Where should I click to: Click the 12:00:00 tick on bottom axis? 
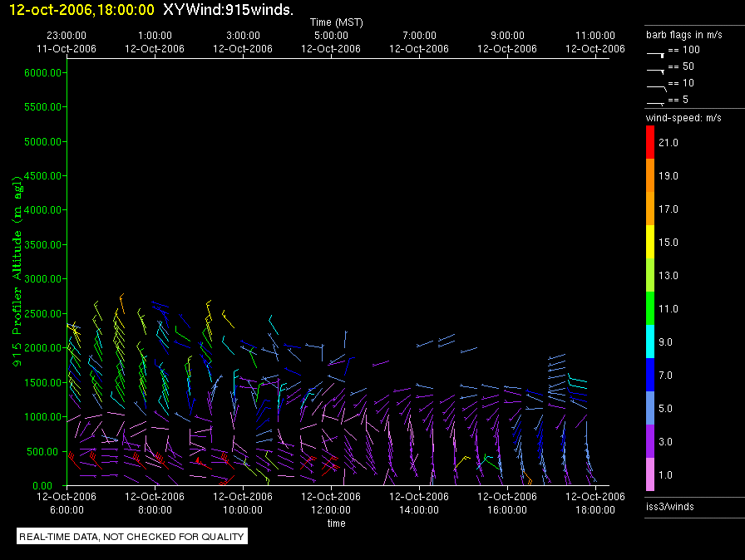point(331,509)
